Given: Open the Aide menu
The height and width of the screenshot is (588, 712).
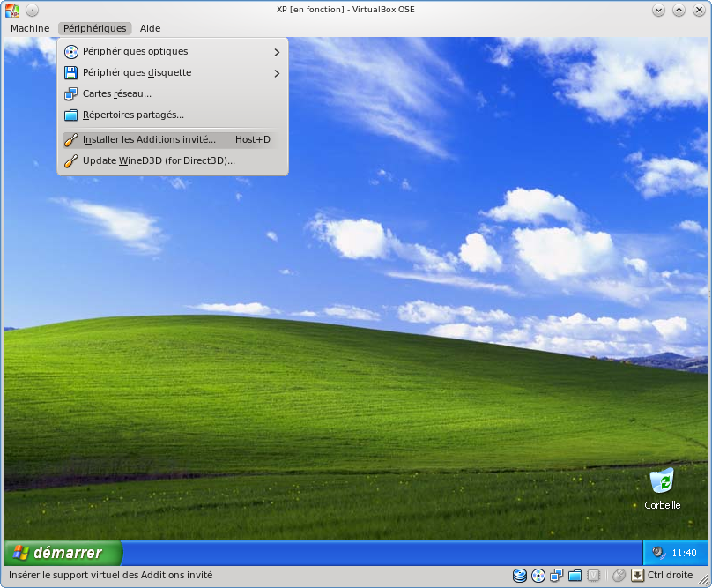Looking at the screenshot, I should [150, 28].
